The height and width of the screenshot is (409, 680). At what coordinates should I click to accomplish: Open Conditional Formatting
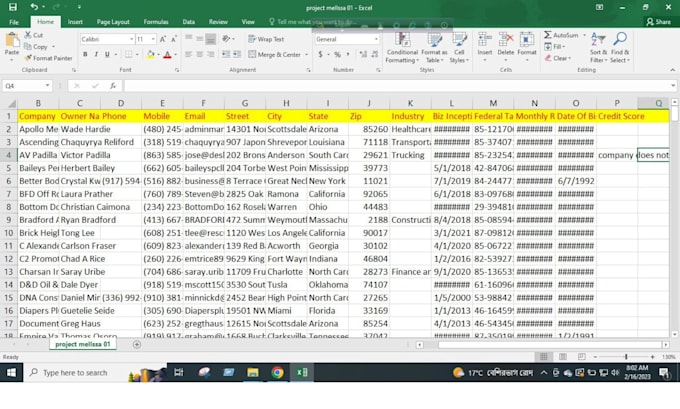(402, 47)
